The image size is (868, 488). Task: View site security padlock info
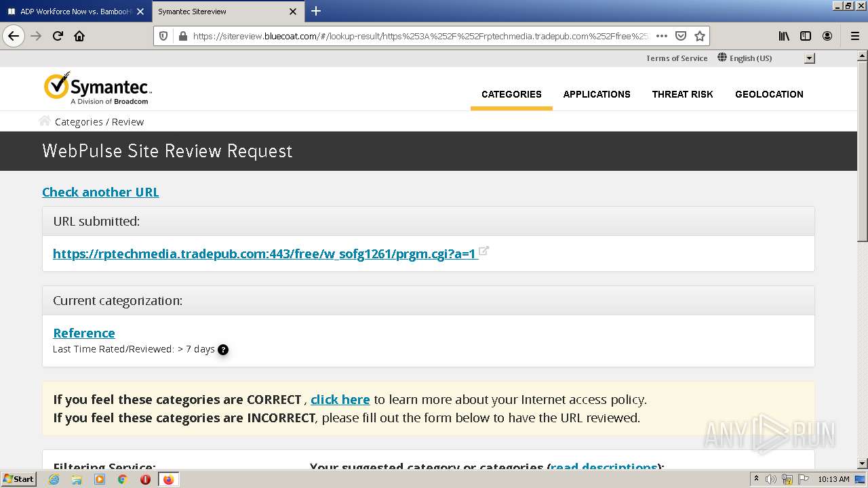pyautogui.click(x=182, y=36)
